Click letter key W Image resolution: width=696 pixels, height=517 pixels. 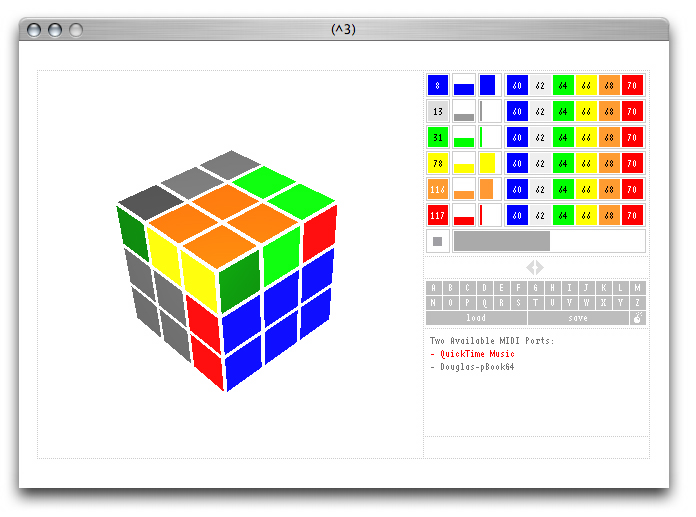(x=586, y=303)
